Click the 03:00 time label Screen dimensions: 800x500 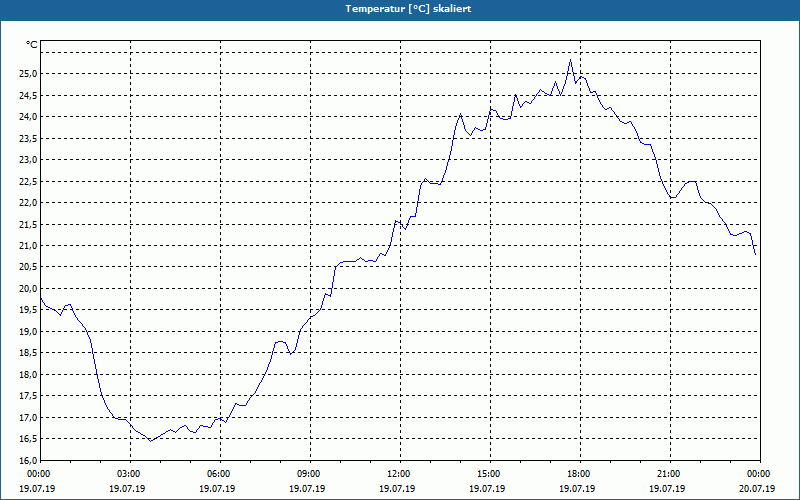[130, 474]
